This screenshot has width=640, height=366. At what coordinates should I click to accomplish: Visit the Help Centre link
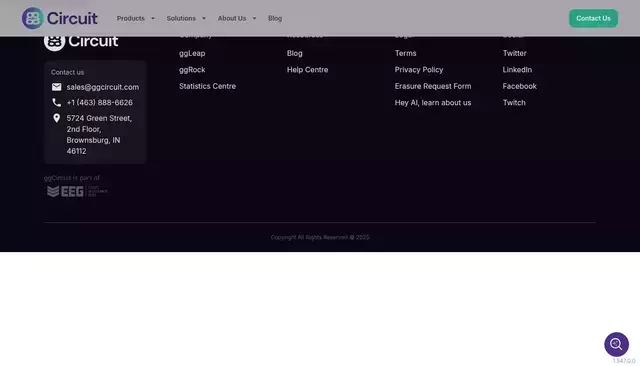point(307,70)
